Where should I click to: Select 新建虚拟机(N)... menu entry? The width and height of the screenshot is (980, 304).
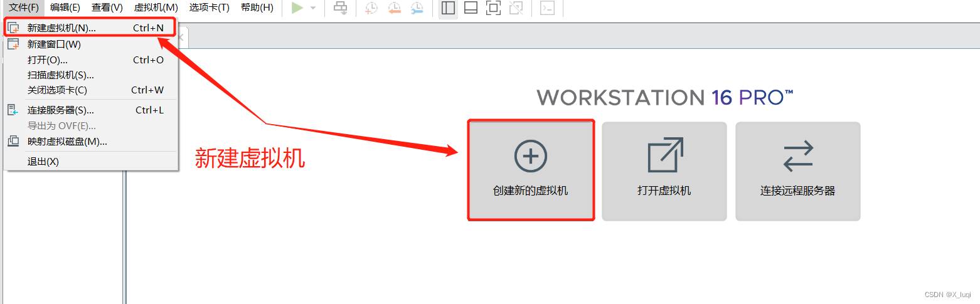pyautogui.click(x=91, y=28)
